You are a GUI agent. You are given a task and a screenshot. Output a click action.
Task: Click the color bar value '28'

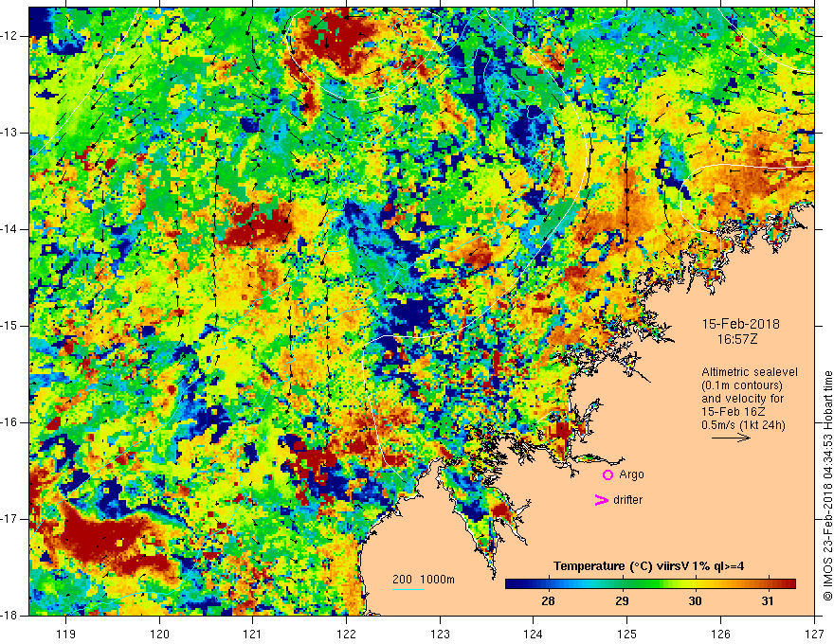tap(548, 601)
